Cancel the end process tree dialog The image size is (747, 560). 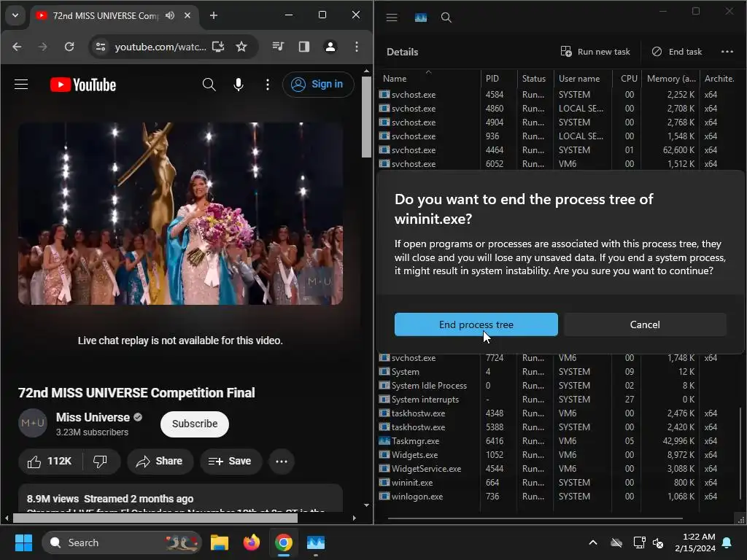click(x=645, y=324)
